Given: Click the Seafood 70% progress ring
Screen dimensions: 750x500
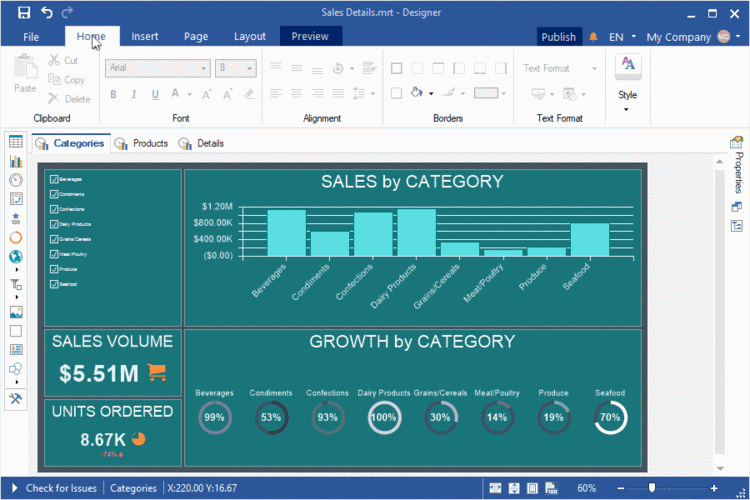Looking at the screenshot, I should click(x=610, y=417).
